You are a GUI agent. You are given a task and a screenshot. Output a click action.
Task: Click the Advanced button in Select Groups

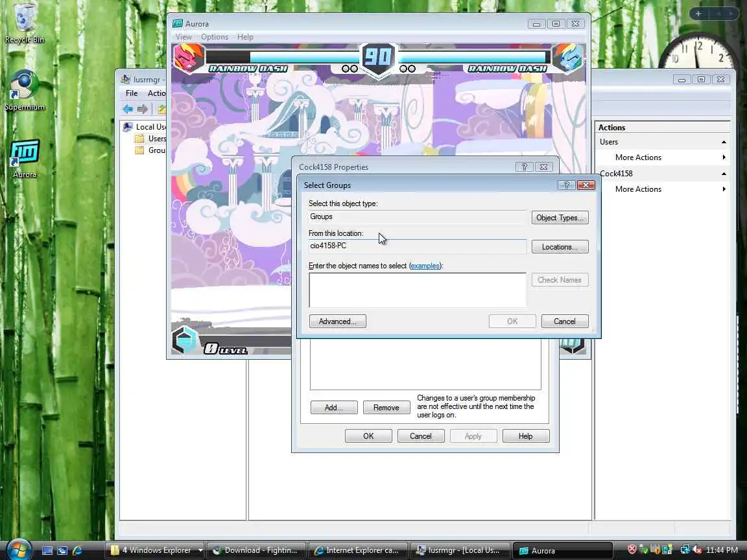(x=337, y=321)
